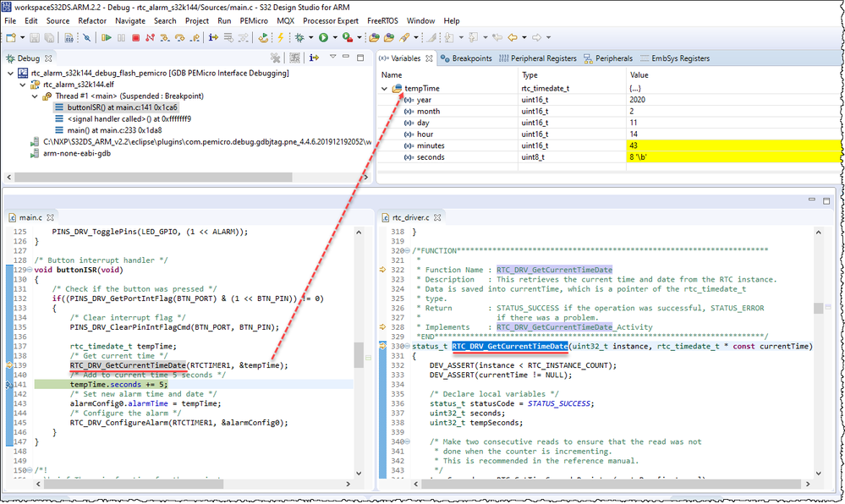Toggle Instruction Stepping Mode in Debug view
This screenshot has height=504, width=845.
coord(314,58)
